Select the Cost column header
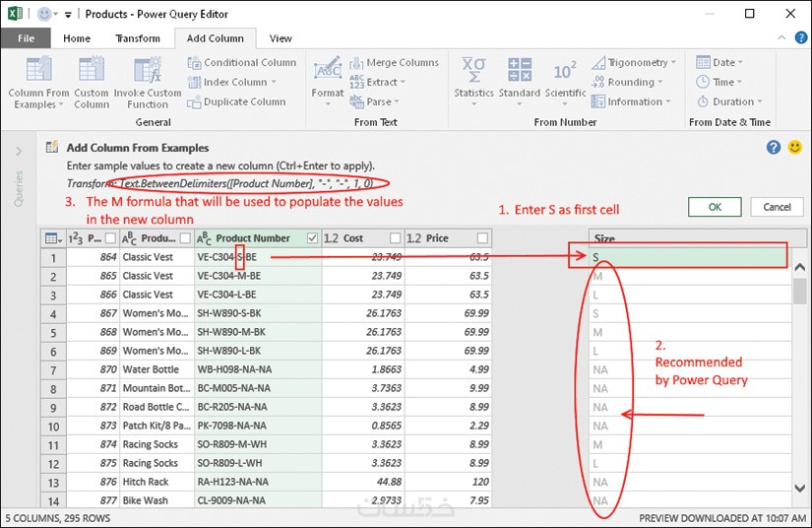Screen dimensions: 812x528 coord(363,238)
